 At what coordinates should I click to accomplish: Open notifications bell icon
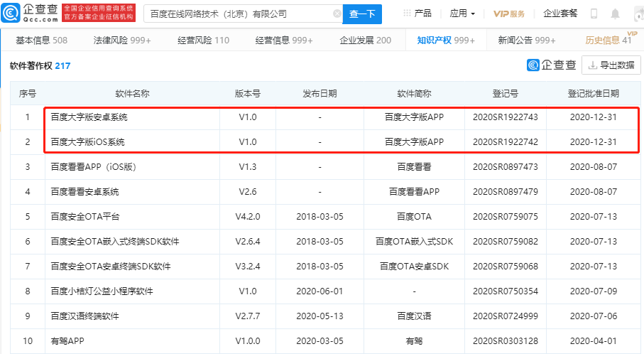pos(615,14)
